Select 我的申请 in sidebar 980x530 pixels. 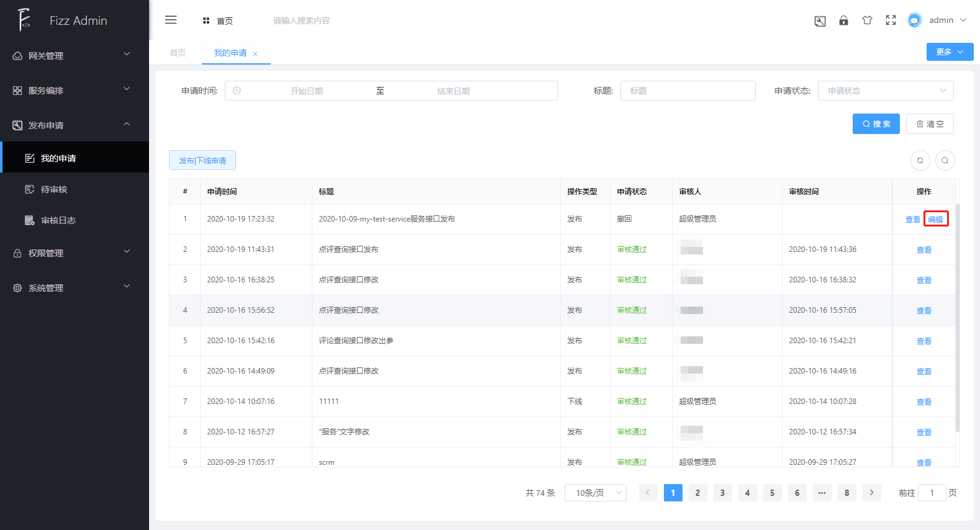pos(75,158)
